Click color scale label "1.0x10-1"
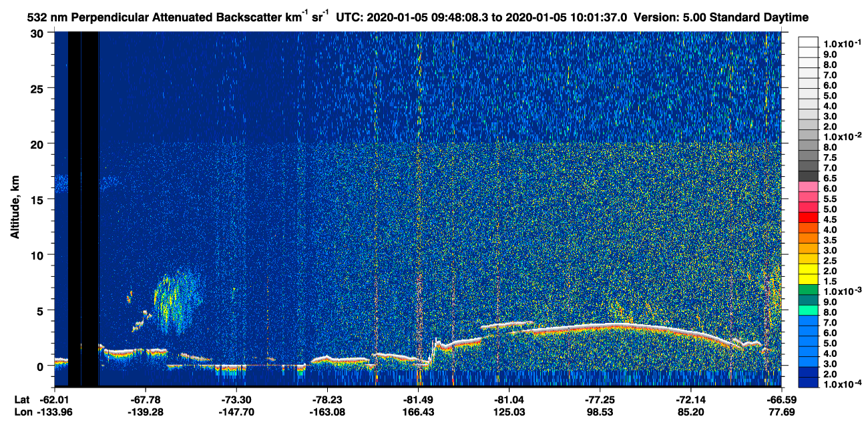868x445 pixels. click(x=841, y=44)
